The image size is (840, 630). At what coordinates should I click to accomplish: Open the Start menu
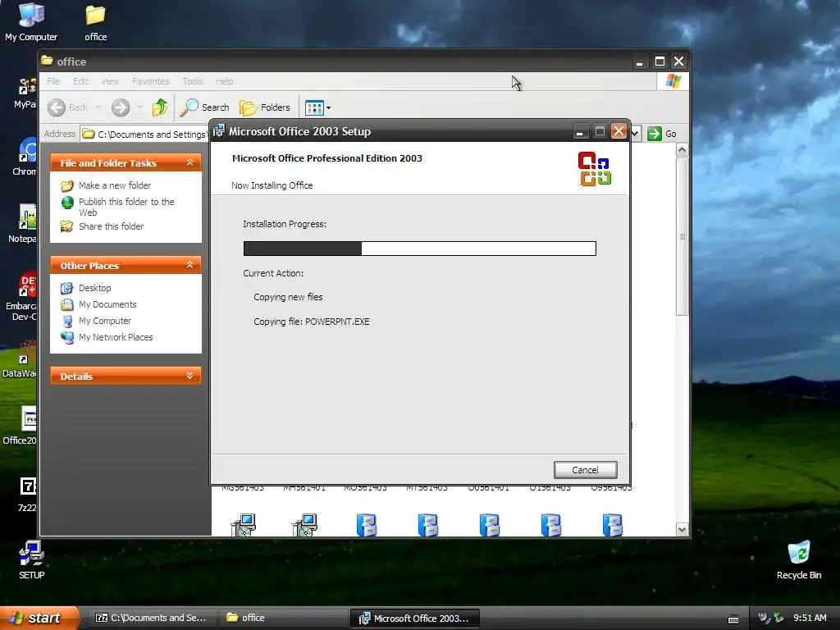tap(39, 619)
